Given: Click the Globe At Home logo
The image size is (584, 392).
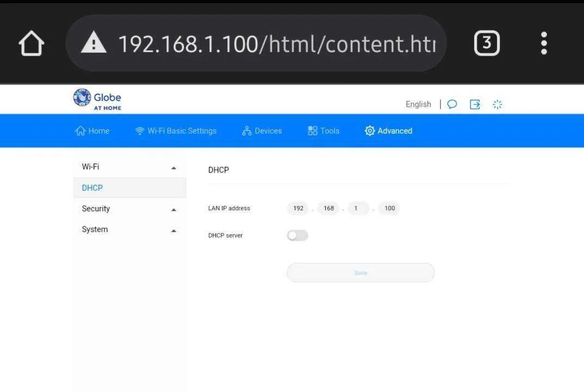Looking at the screenshot, I should (97, 99).
